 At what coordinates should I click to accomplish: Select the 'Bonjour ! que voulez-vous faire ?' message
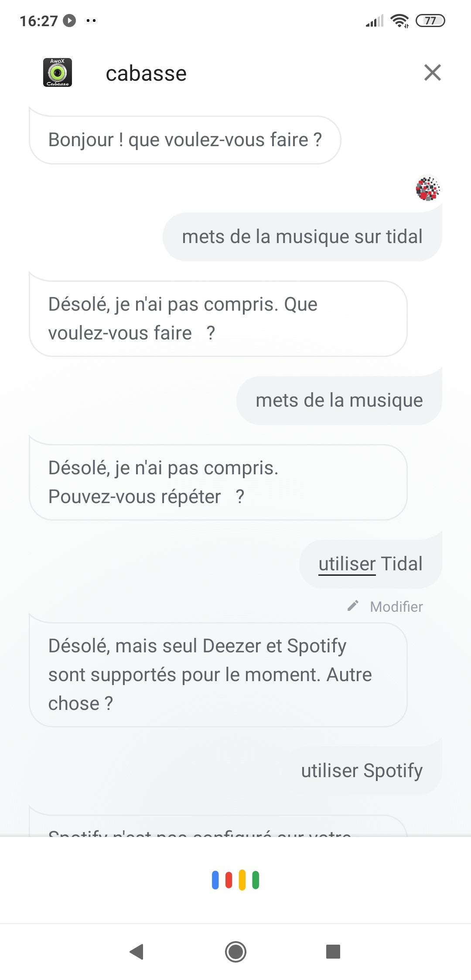185,140
